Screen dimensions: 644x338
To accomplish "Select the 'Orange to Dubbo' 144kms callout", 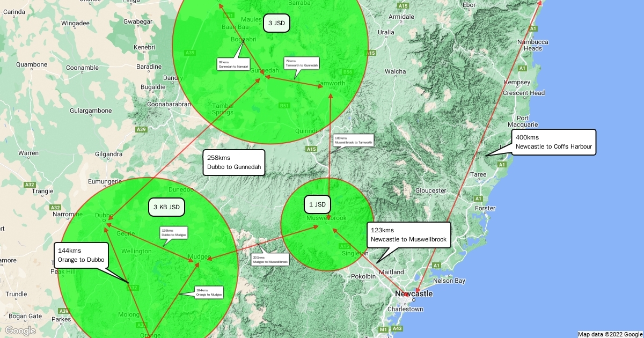I will (81, 255).
